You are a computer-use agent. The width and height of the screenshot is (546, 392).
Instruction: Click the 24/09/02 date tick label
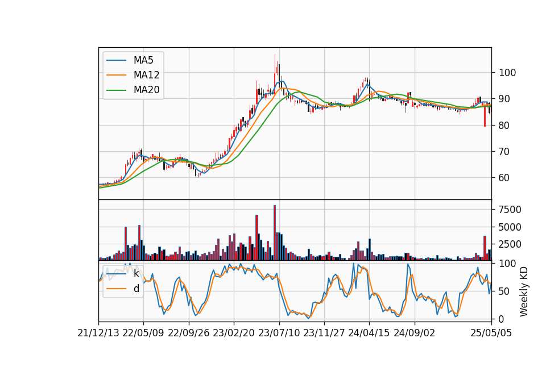point(415,333)
